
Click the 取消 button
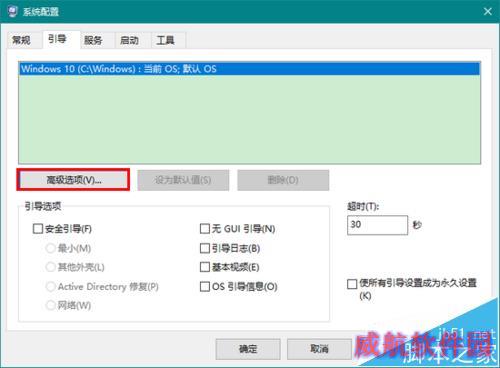(319, 349)
